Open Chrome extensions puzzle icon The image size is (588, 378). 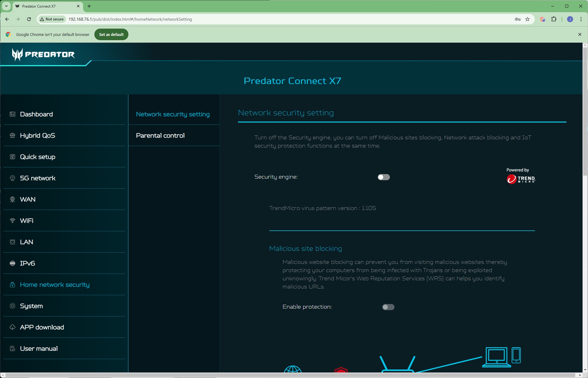coord(554,19)
